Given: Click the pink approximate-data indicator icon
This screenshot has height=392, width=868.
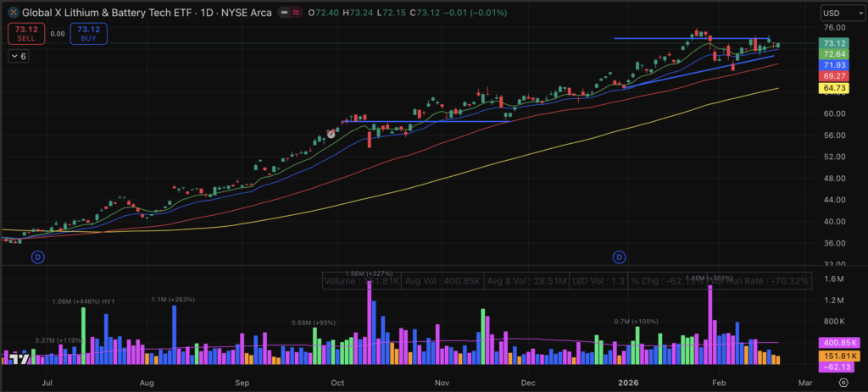Looking at the screenshot, I should pyautogui.click(x=298, y=14).
